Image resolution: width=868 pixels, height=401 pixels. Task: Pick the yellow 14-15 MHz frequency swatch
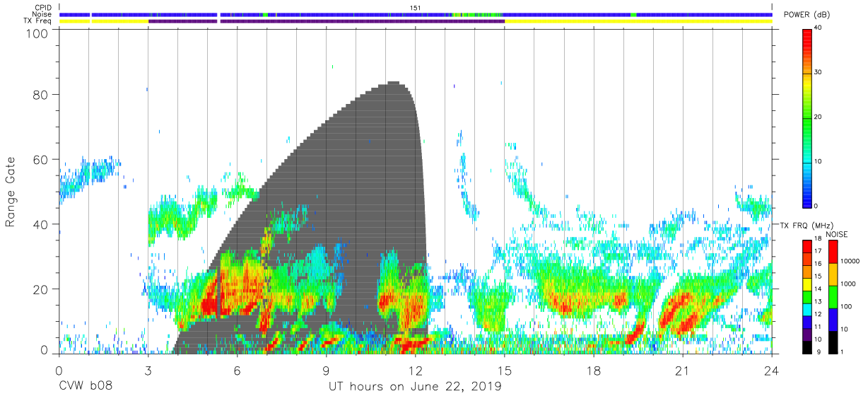pos(807,283)
